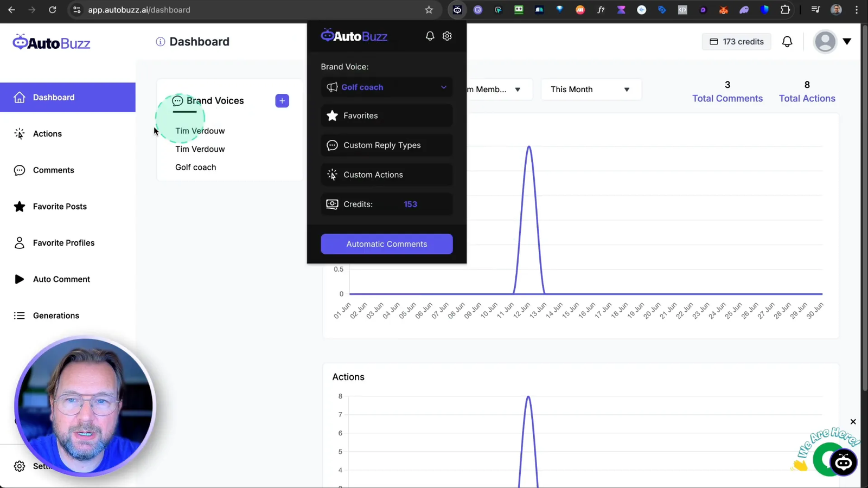Reload the page in browser
This screenshot has height=488, width=868.
[52, 10]
